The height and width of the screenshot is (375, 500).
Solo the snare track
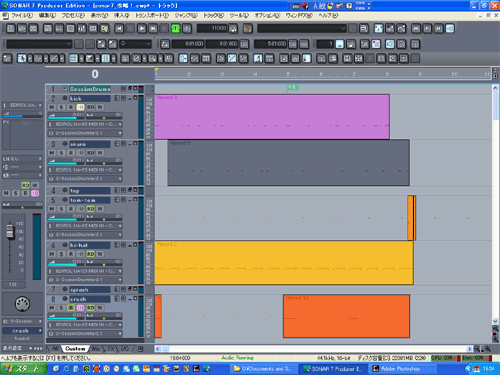[61, 153]
